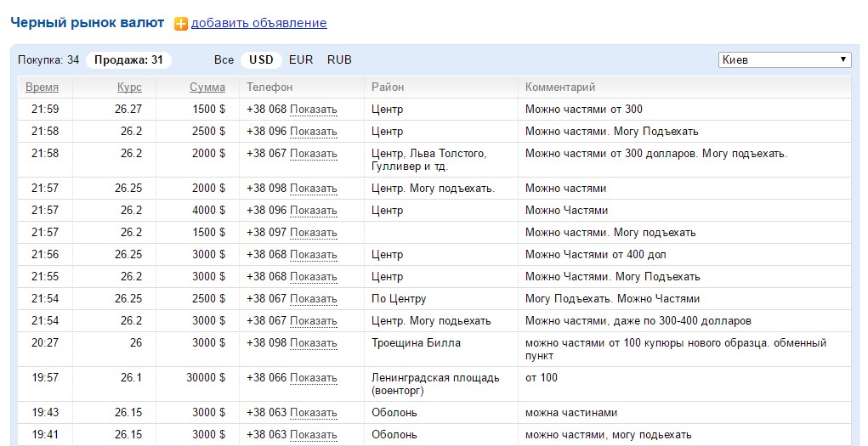This screenshot has height=446, width=868.
Task: Show phone for Льва Толстого listing
Action: click(x=313, y=154)
